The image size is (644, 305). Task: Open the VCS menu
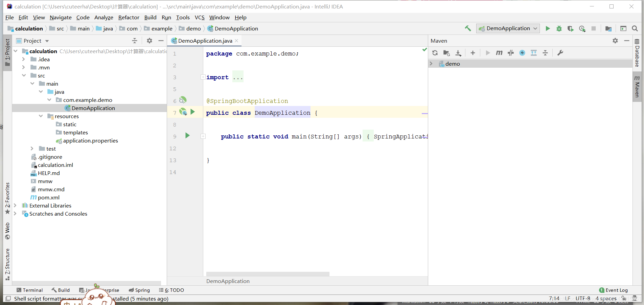click(200, 18)
